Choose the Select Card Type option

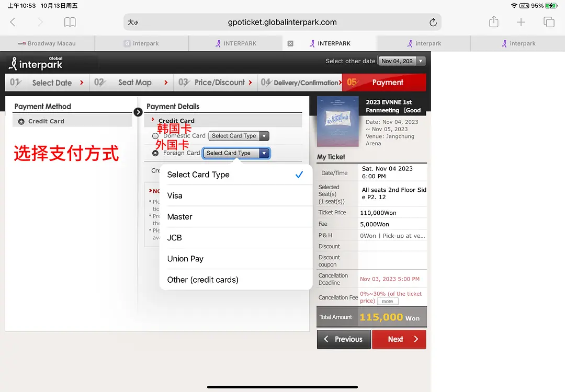coord(236,175)
